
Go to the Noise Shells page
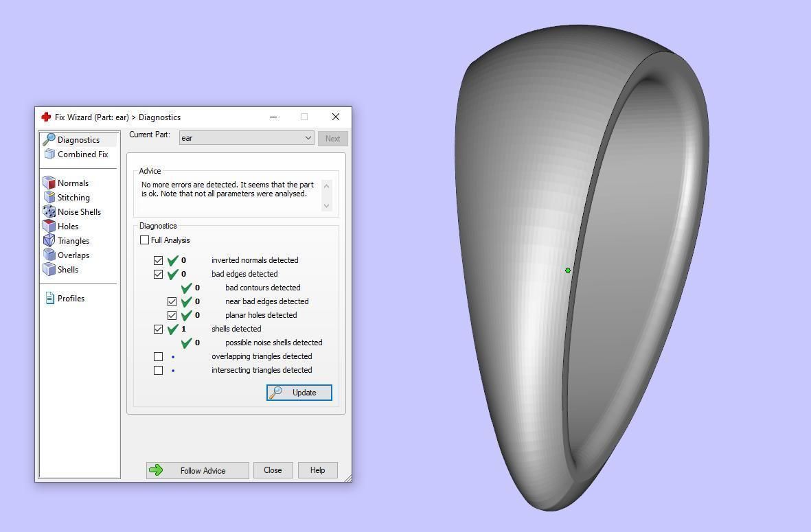(x=79, y=212)
